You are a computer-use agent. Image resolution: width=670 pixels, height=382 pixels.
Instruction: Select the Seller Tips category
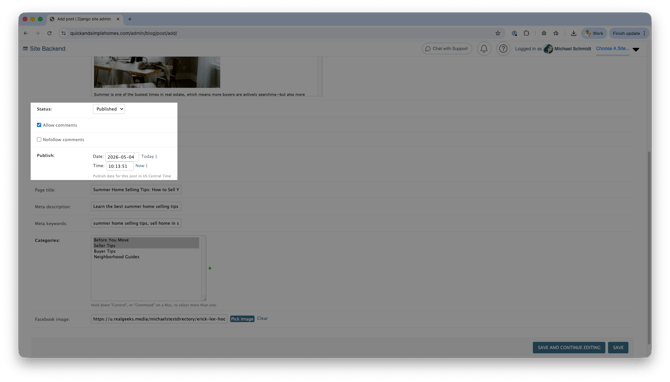pos(146,246)
